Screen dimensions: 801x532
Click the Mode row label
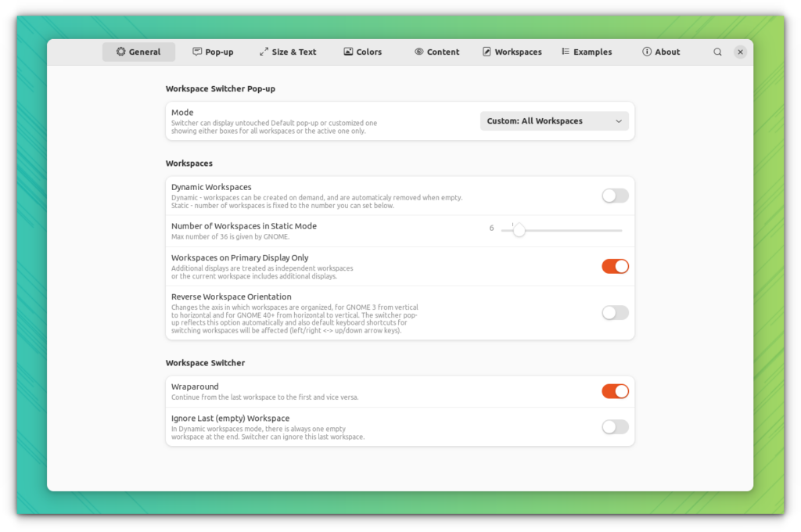182,113
